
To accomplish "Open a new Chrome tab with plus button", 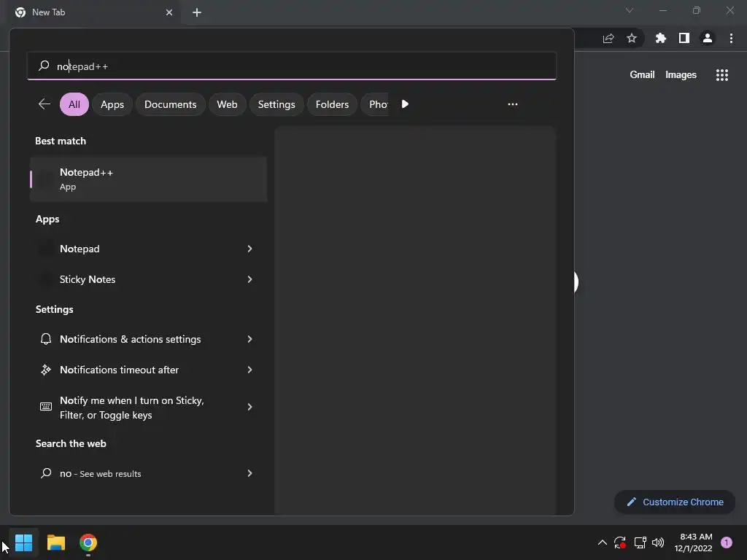I will [197, 12].
